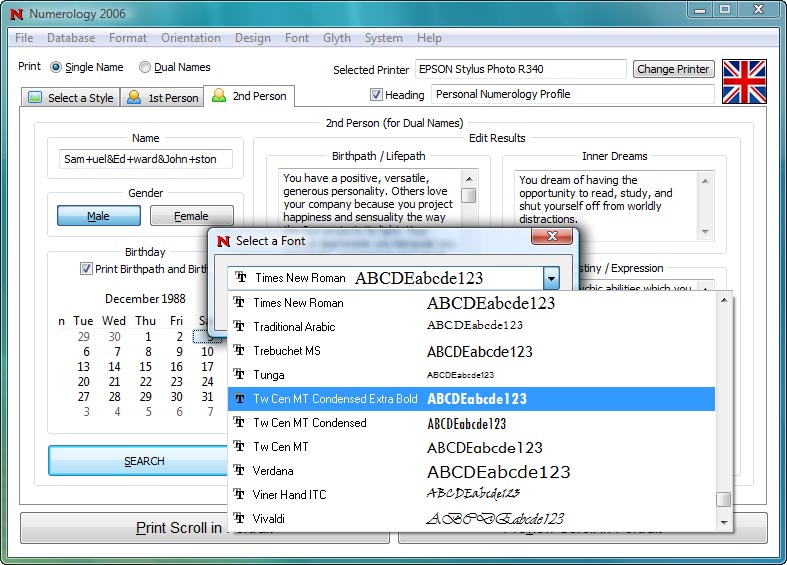Click the December 1988 calendar header
The height and width of the screenshot is (565, 787).
145,299
